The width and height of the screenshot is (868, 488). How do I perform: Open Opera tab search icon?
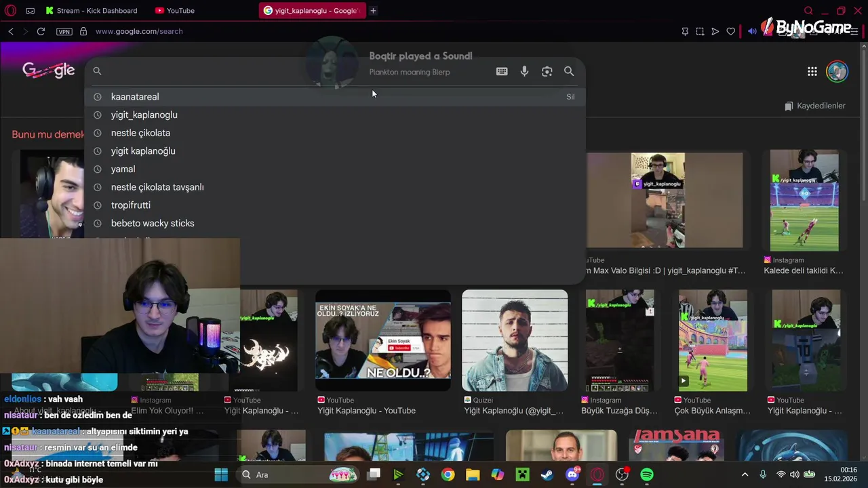808,11
